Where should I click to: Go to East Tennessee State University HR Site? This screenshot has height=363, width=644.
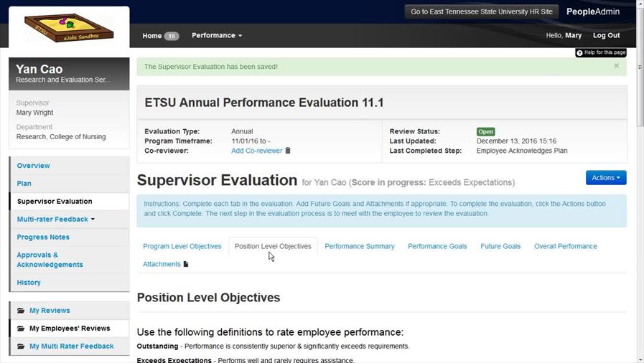(481, 12)
